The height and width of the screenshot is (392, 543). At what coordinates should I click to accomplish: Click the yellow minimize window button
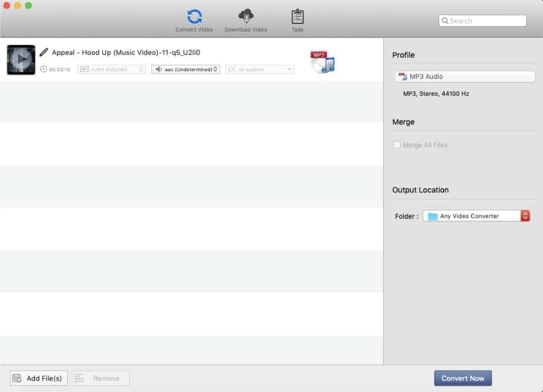pos(17,5)
